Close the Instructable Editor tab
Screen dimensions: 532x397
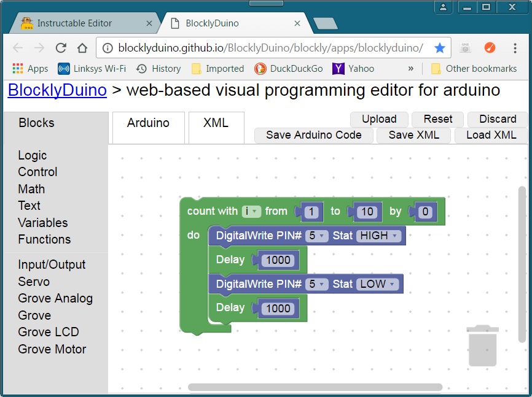point(149,23)
